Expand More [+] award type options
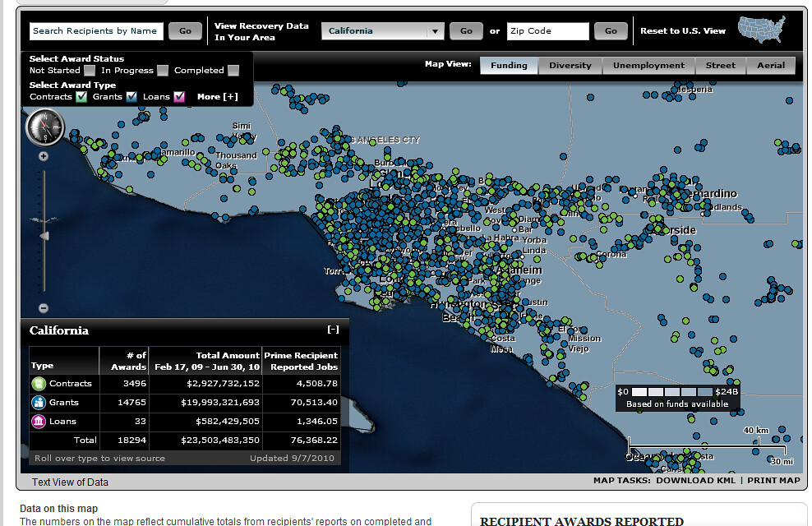This screenshot has width=812, height=526. point(218,97)
